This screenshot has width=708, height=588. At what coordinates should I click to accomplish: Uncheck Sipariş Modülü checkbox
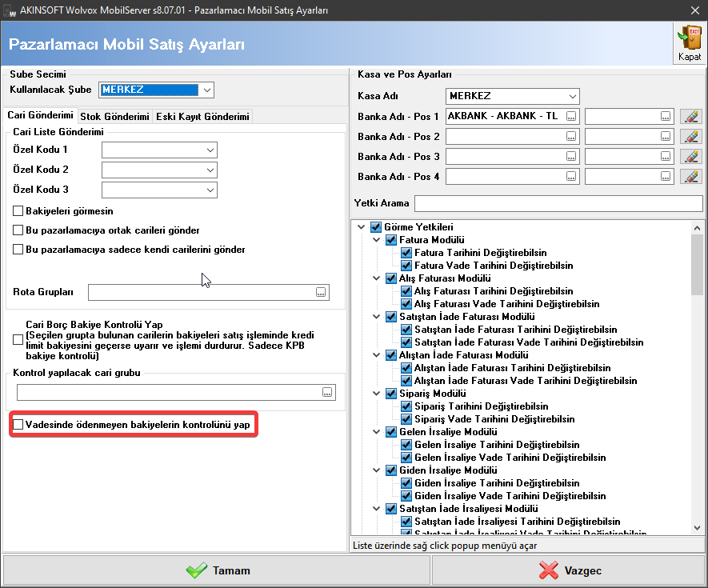tap(391, 394)
